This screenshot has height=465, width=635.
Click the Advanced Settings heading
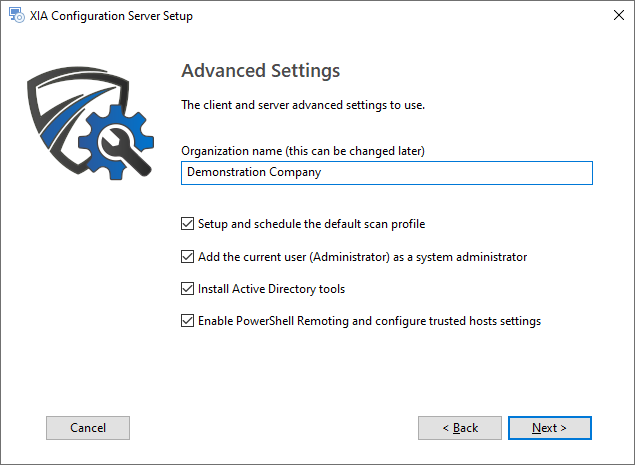[260, 71]
